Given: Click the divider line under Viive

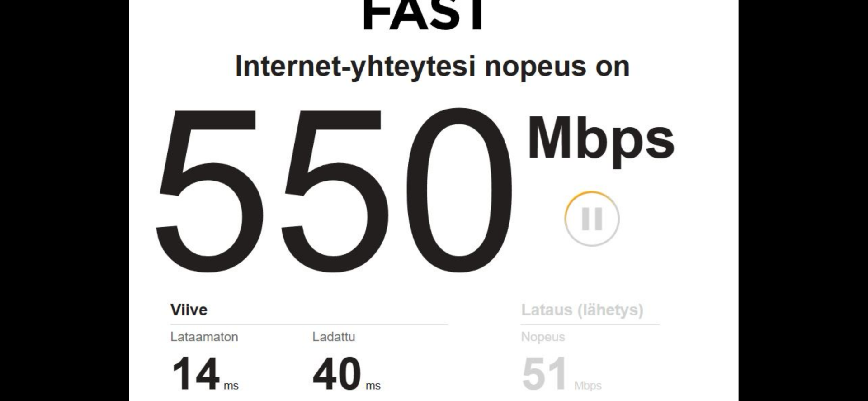Looking at the screenshot, I should [x=309, y=325].
